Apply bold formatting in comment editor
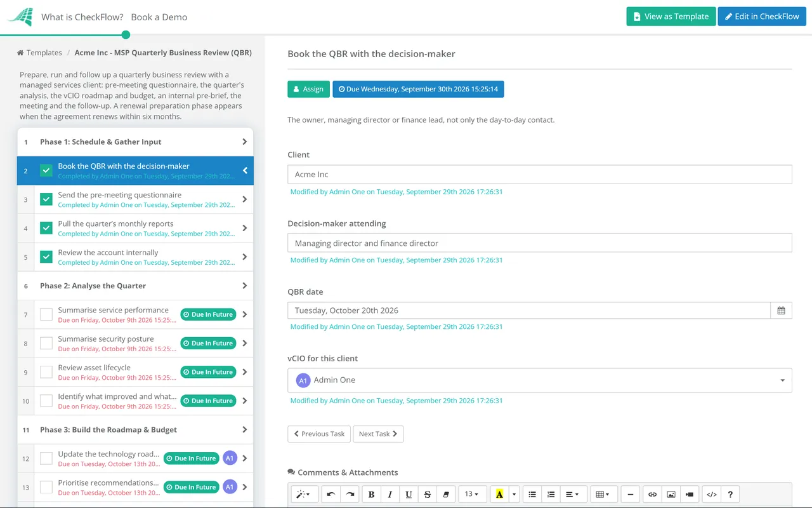 [371, 494]
